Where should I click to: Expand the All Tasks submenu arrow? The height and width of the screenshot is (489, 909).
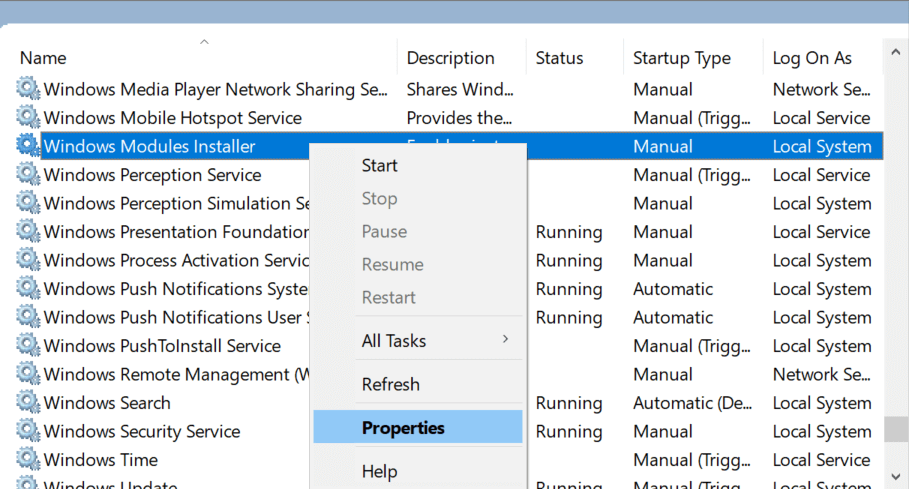(x=505, y=340)
